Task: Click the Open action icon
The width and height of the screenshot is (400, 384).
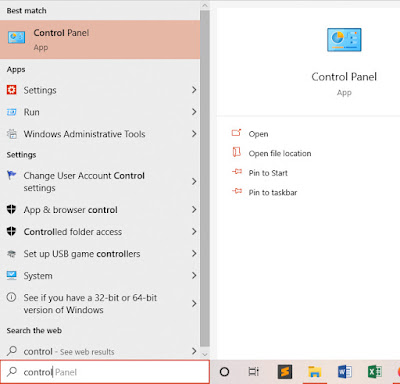Action: point(236,133)
